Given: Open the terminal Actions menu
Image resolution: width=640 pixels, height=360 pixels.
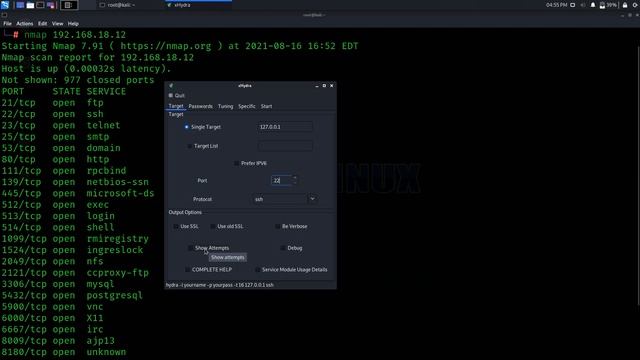Looking at the screenshot, I should coord(24,24).
